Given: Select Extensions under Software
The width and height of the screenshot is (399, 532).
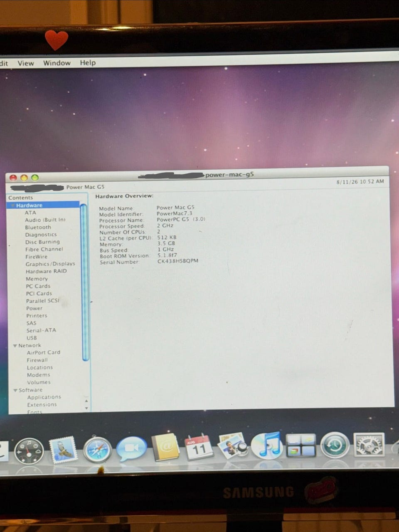Looking at the screenshot, I should 42,405.
